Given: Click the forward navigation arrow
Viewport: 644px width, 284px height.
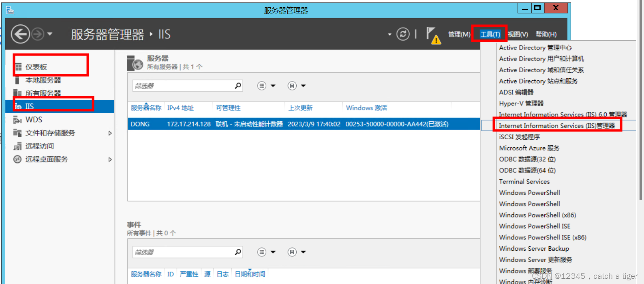Looking at the screenshot, I should (x=38, y=34).
